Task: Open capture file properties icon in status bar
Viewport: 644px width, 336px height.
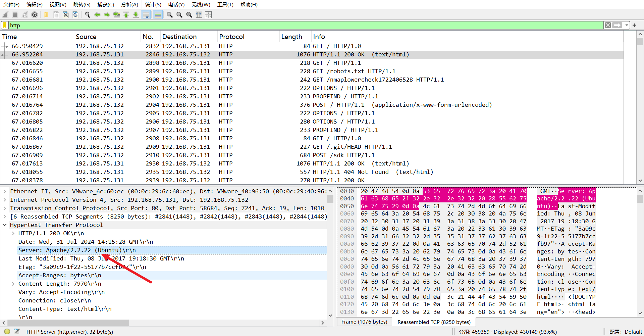Action: click(17, 332)
